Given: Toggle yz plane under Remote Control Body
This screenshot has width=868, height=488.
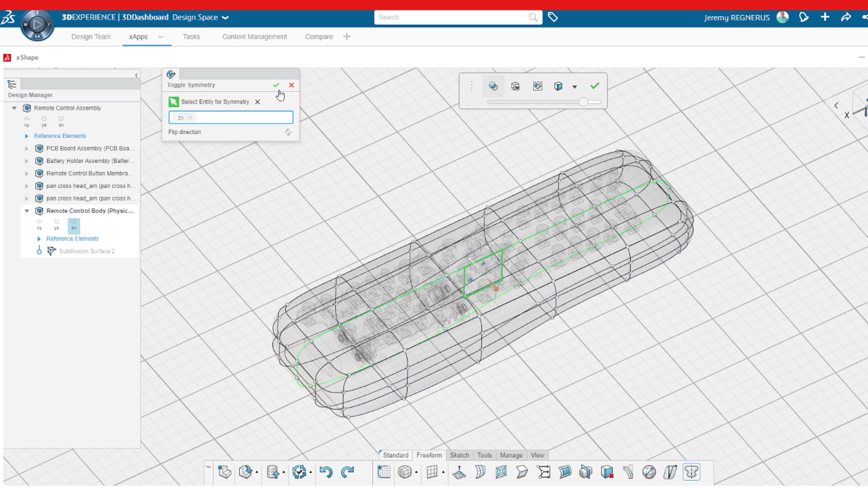Looking at the screenshot, I should (57, 225).
